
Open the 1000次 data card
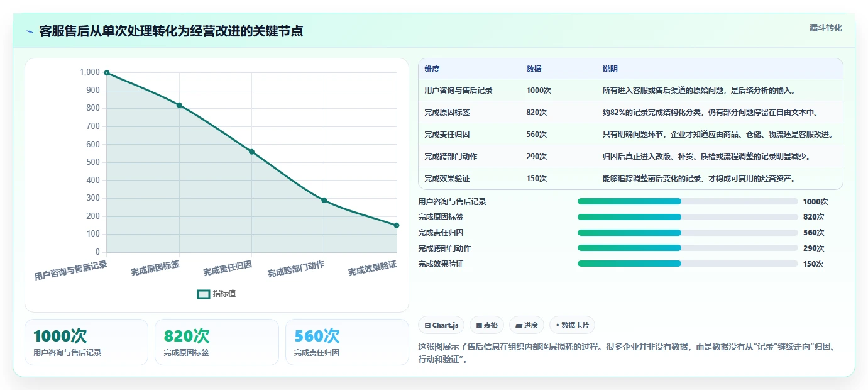click(x=86, y=342)
